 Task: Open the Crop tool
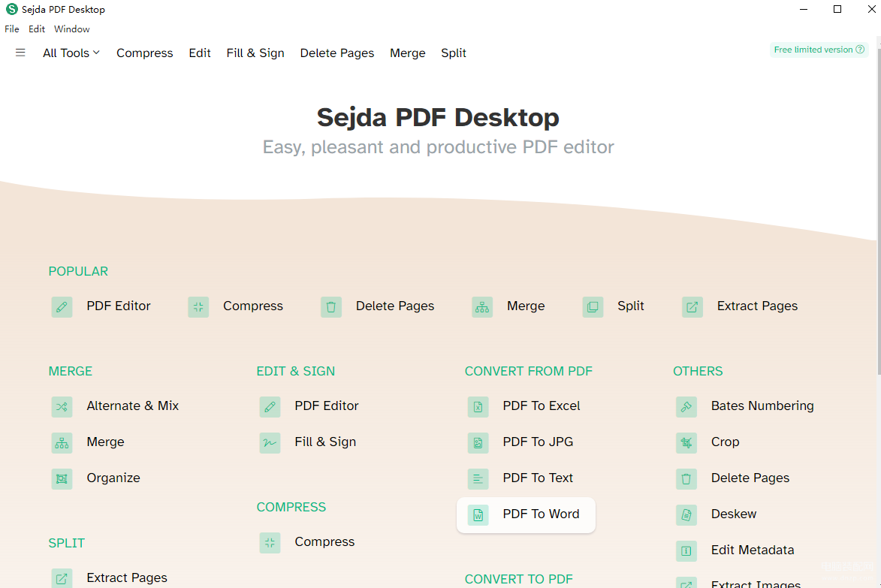pos(725,442)
